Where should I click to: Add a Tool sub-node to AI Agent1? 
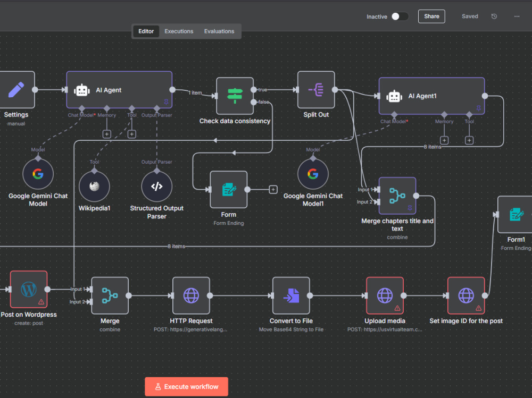point(469,140)
